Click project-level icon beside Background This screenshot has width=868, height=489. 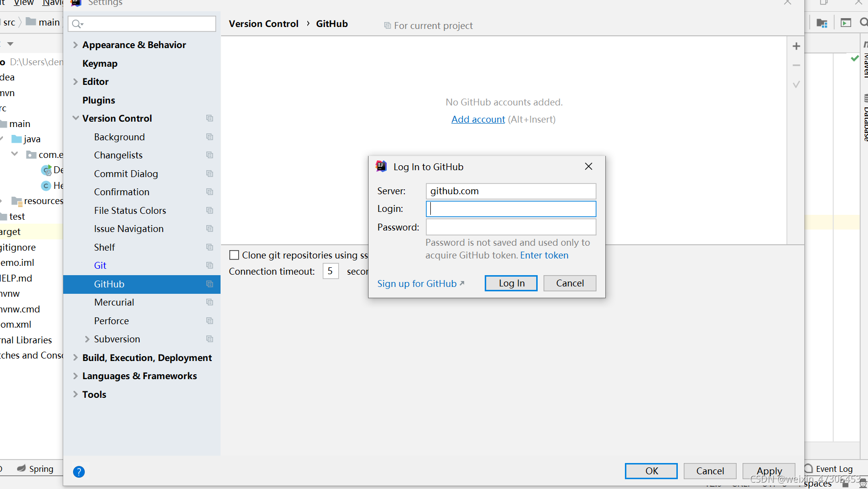click(210, 137)
